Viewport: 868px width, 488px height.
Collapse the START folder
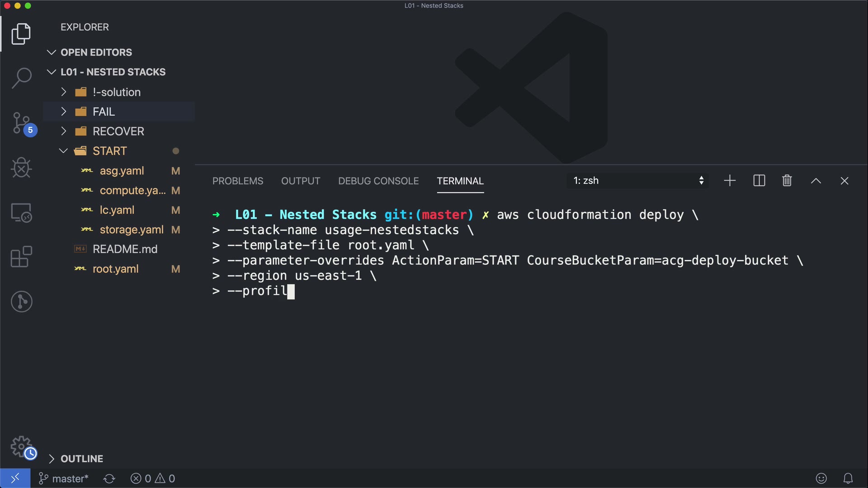pyautogui.click(x=109, y=151)
